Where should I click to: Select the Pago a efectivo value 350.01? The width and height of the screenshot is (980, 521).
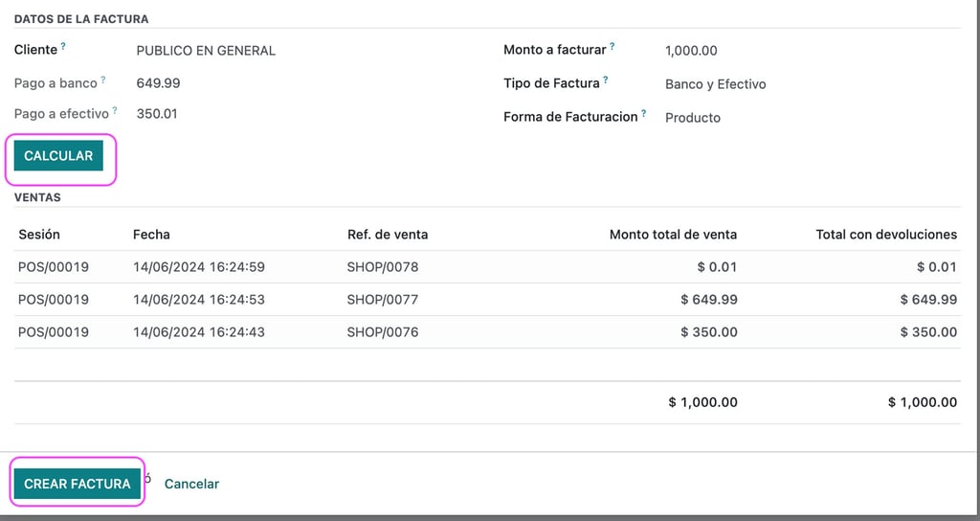[x=157, y=114]
